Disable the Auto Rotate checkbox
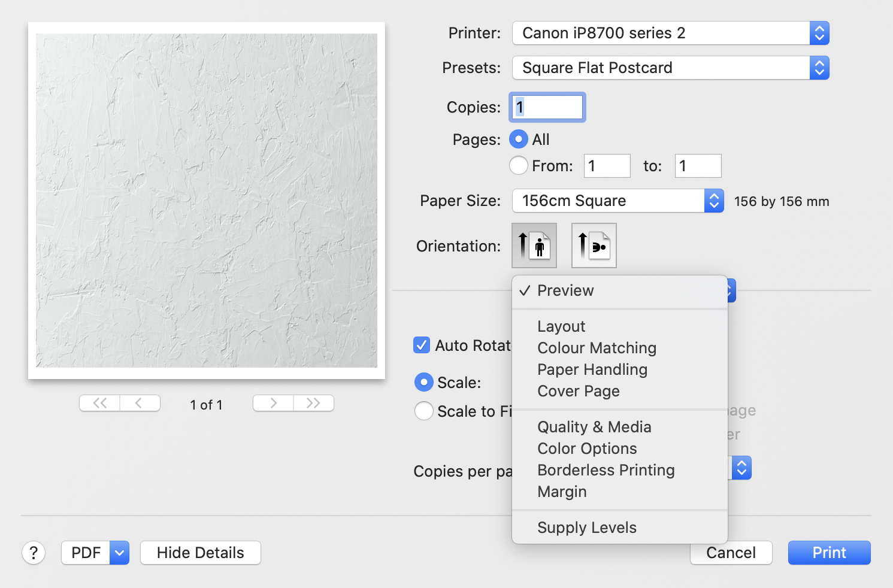893x588 pixels. (422, 345)
